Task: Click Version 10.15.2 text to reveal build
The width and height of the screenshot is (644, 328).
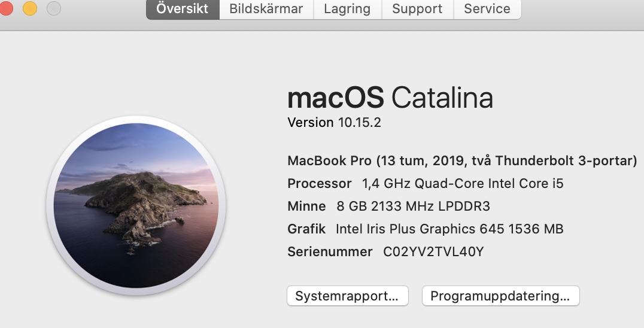Action: click(335, 122)
